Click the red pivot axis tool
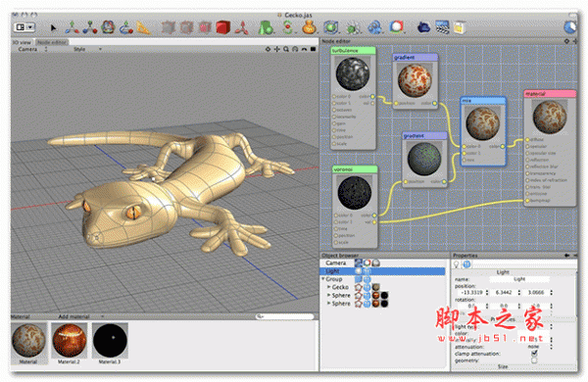 241,27
